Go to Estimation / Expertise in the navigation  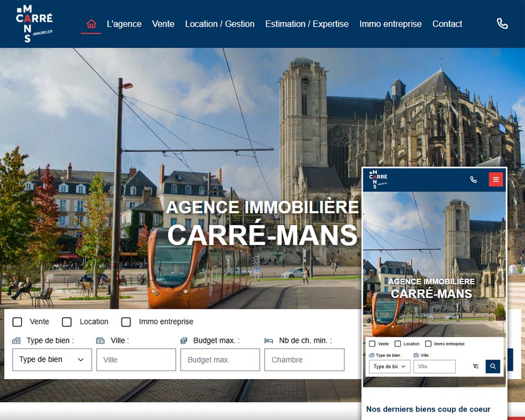point(307,24)
